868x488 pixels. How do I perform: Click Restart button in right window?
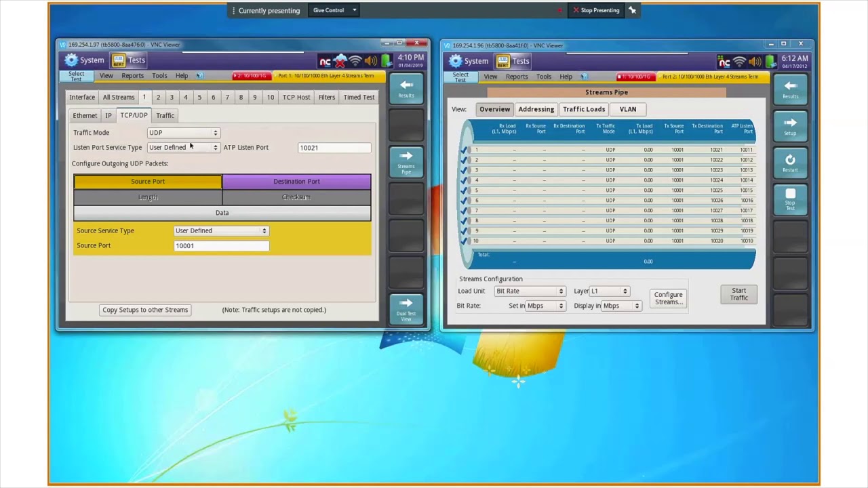790,163
